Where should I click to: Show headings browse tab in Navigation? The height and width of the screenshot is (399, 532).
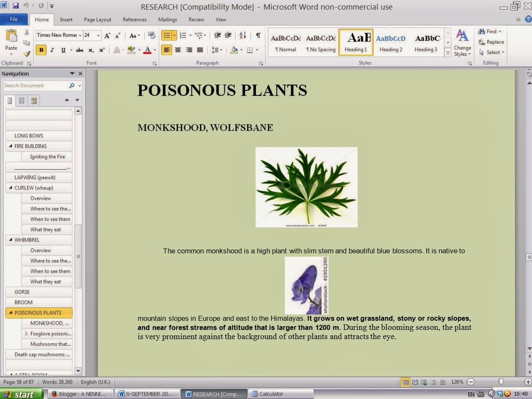(10, 100)
